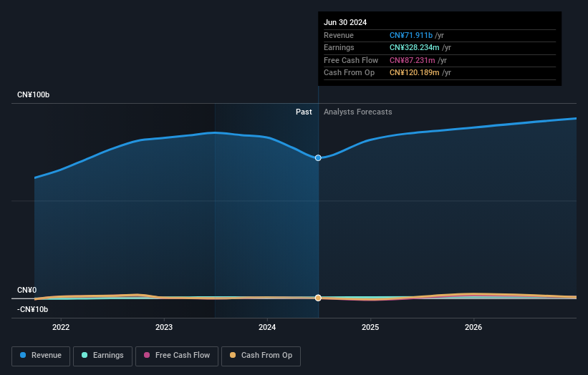588x375 pixels.
Task: Click the 2026 x-axis label
Action: click(x=473, y=327)
